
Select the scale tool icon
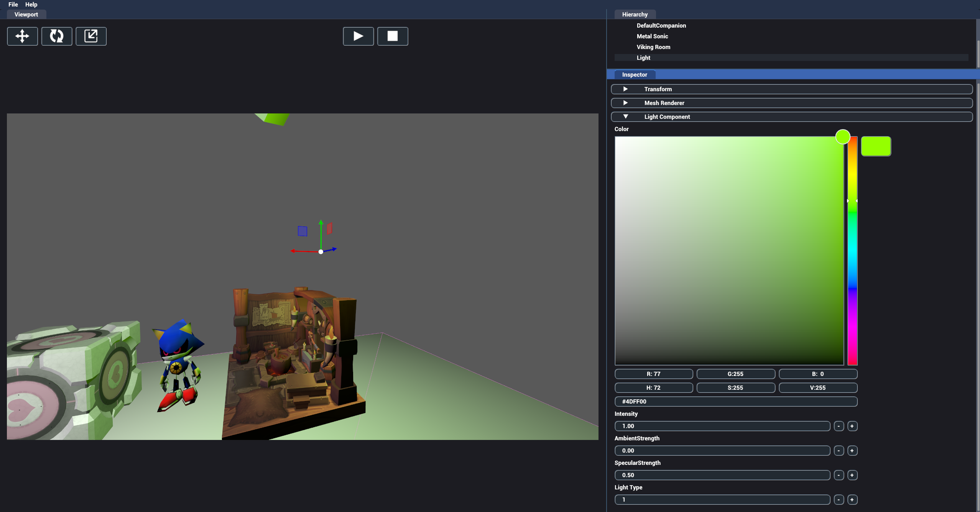point(91,36)
